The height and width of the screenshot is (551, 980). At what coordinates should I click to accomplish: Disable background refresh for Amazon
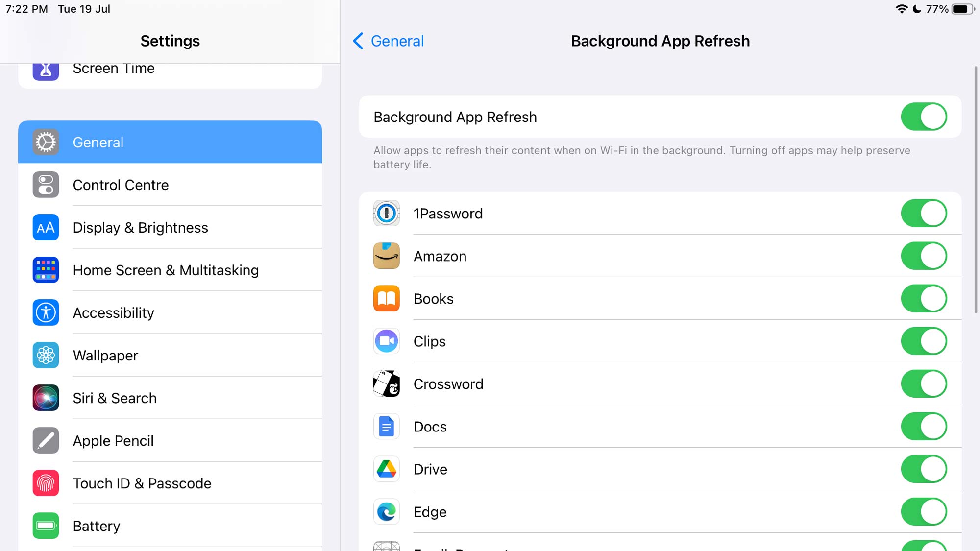[924, 256]
